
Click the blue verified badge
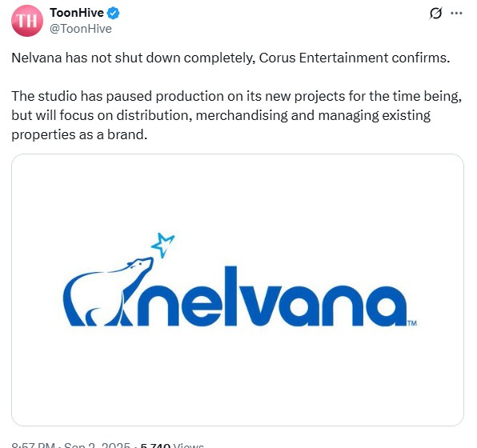(114, 13)
